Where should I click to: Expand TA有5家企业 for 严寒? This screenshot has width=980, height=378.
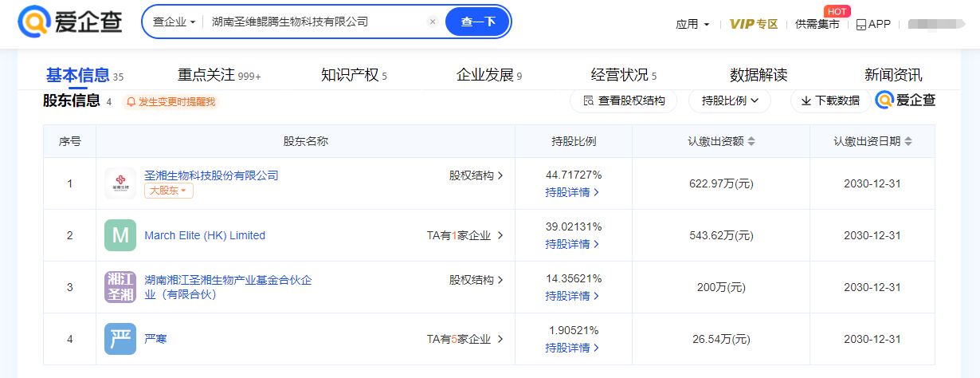465,339
